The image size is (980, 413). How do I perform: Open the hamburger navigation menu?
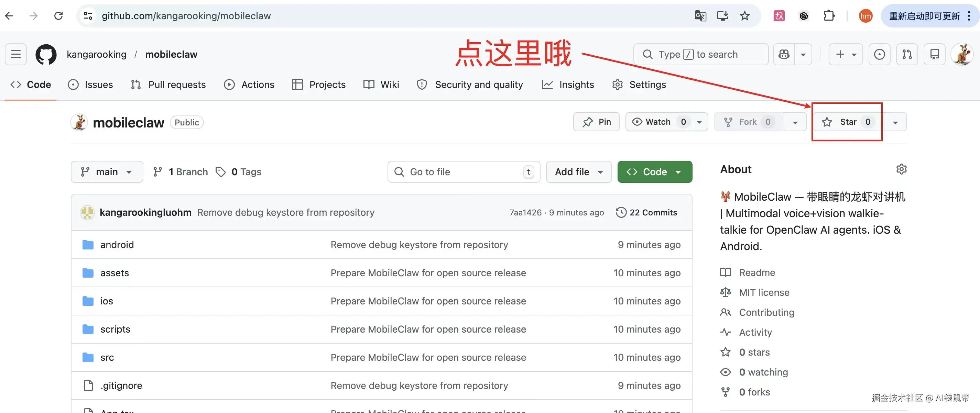15,54
